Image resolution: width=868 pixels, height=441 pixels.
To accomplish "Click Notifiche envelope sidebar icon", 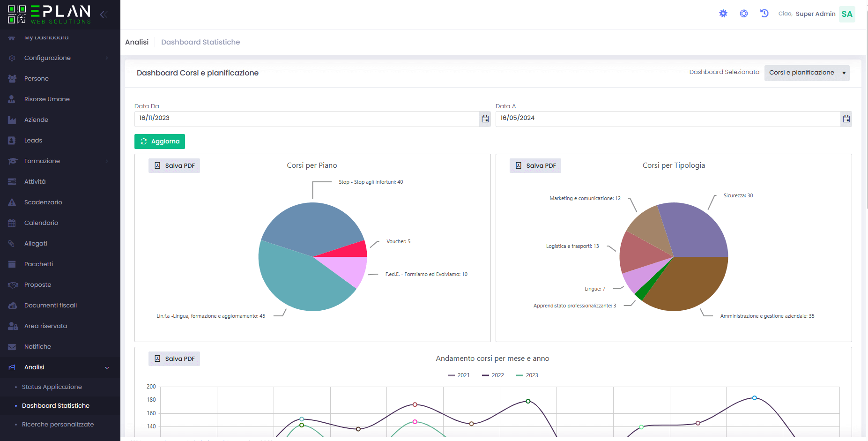I will pos(12,347).
